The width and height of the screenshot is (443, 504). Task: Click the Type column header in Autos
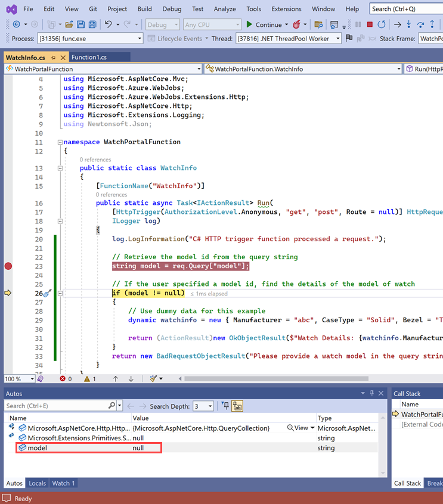coord(347,418)
